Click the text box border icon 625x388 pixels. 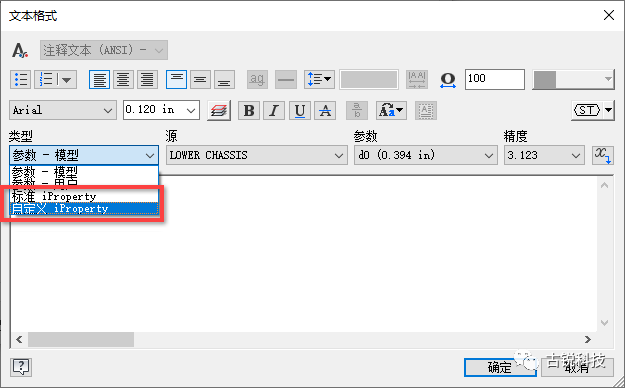click(x=426, y=110)
